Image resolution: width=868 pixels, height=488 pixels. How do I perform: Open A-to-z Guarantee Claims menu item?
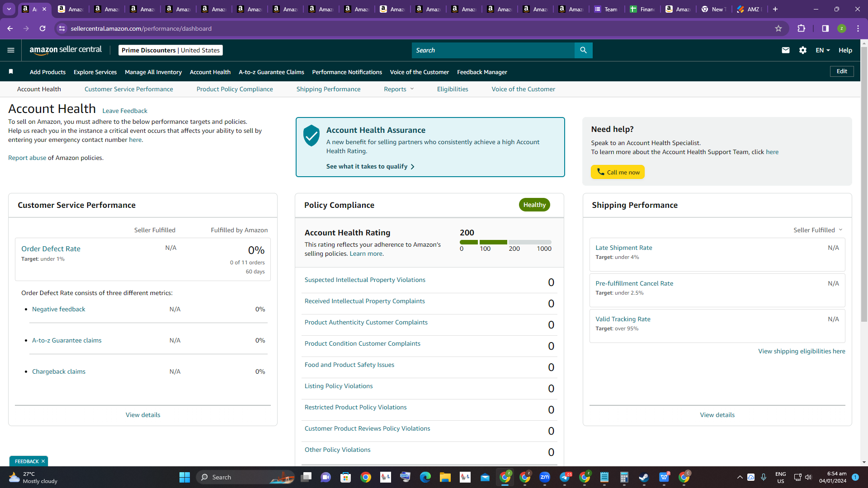[x=271, y=72]
